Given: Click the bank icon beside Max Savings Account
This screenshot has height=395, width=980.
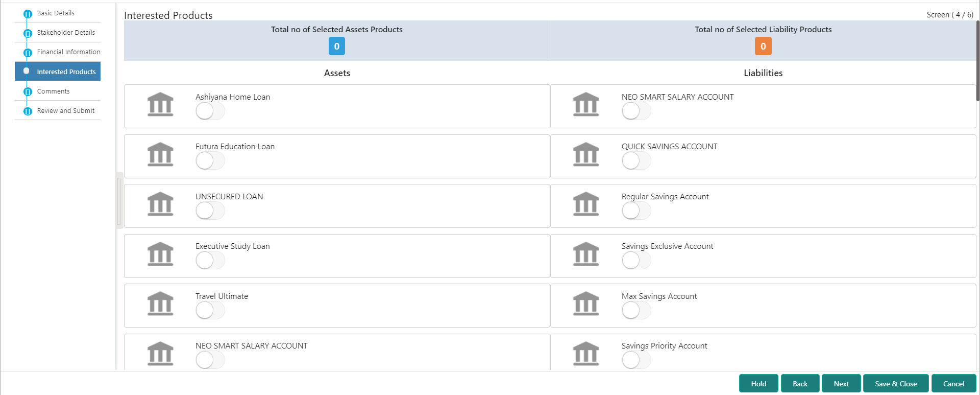Looking at the screenshot, I should click(x=586, y=304).
